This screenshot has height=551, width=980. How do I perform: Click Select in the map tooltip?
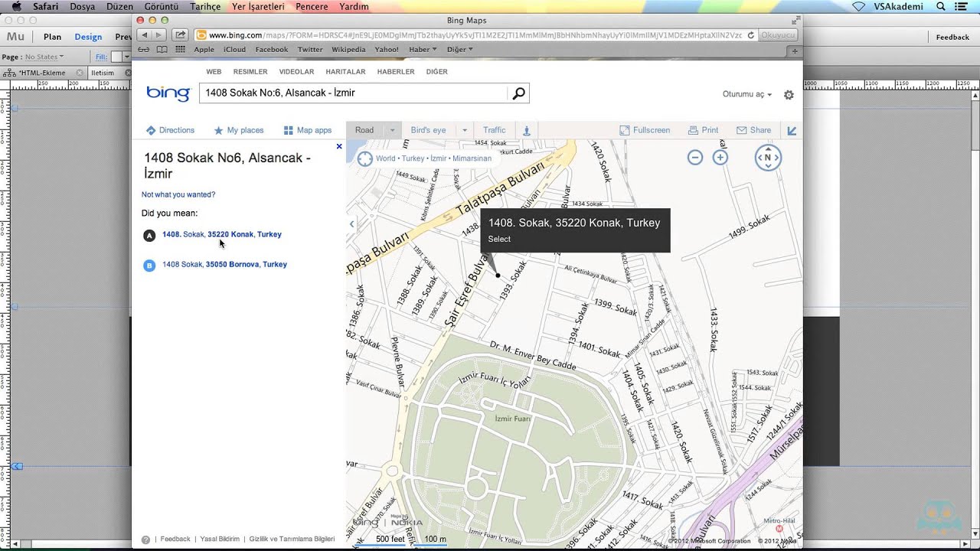499,240
